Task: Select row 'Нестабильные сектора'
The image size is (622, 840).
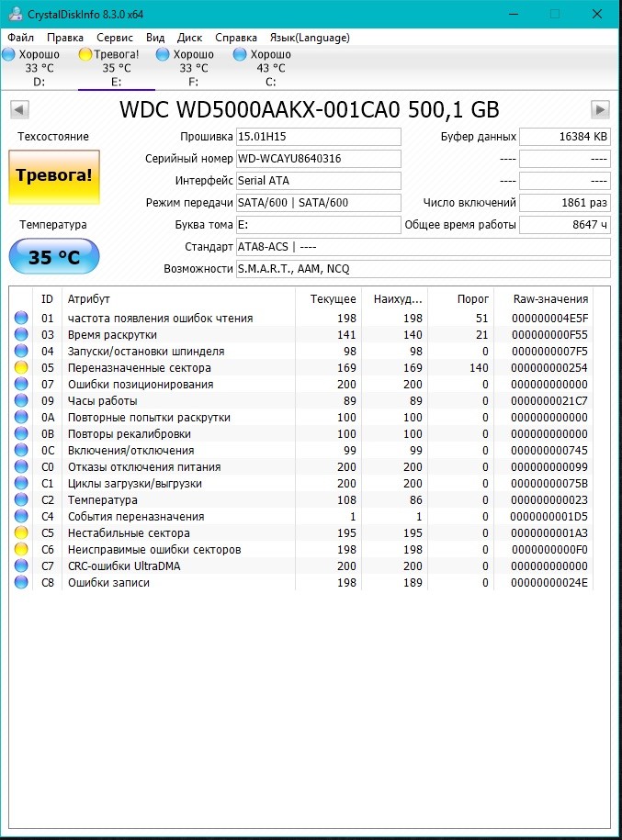Action: coord(301,532)
